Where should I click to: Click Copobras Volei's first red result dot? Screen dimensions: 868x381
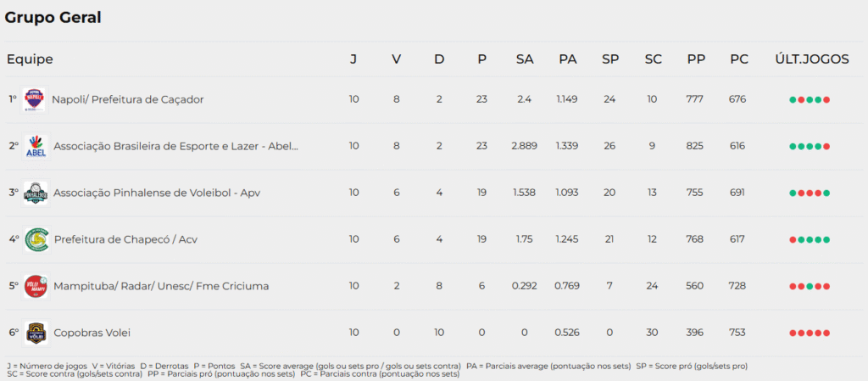coord(793,333)
